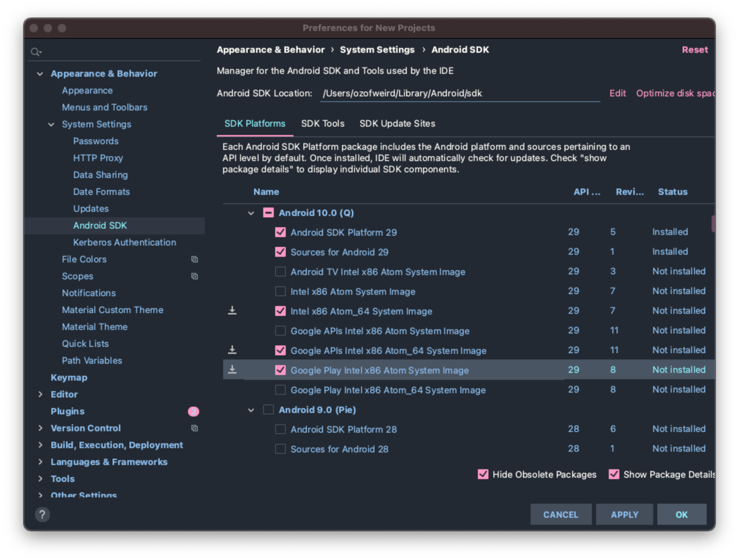The image size is (739, 560).
Task: Switch to SDK Platforms tab
Action: (255, 123)
